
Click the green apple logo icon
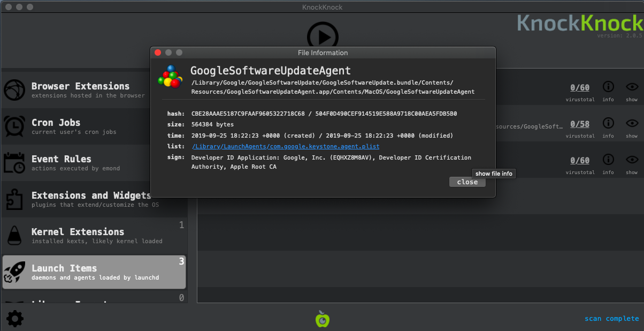click(322, 319)
